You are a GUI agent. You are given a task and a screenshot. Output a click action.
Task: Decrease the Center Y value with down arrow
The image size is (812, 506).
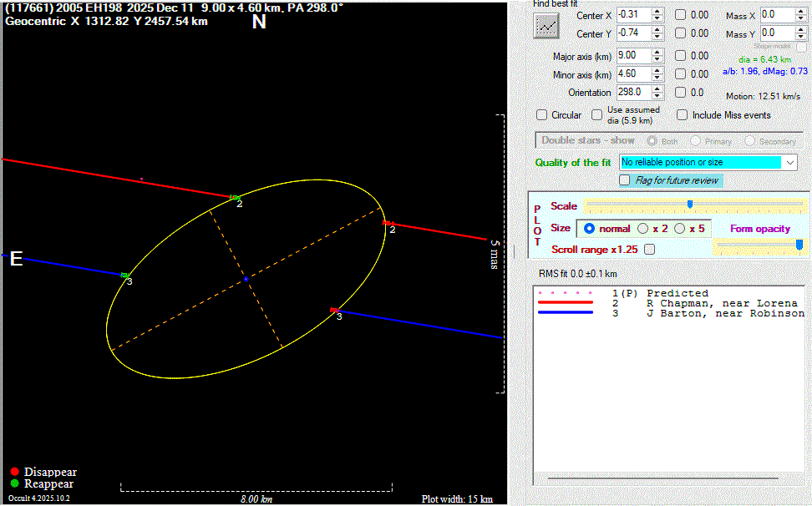(657, 38)
